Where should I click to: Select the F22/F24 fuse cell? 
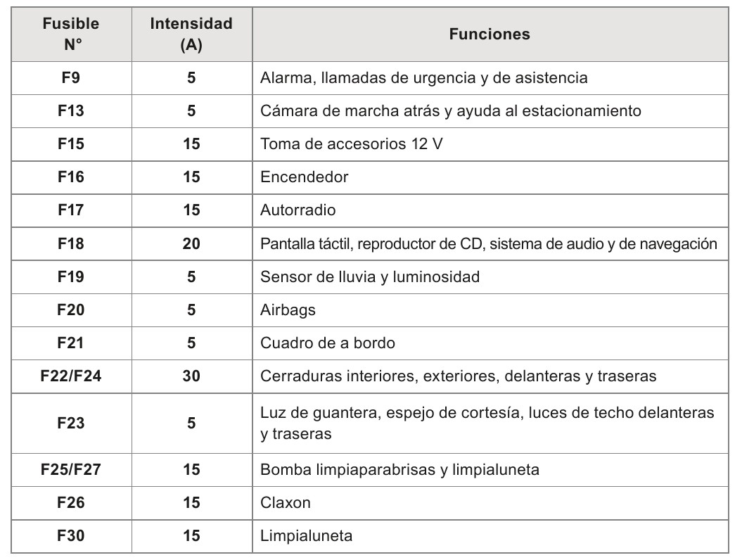pyautogui.click(x=71, y=376)
